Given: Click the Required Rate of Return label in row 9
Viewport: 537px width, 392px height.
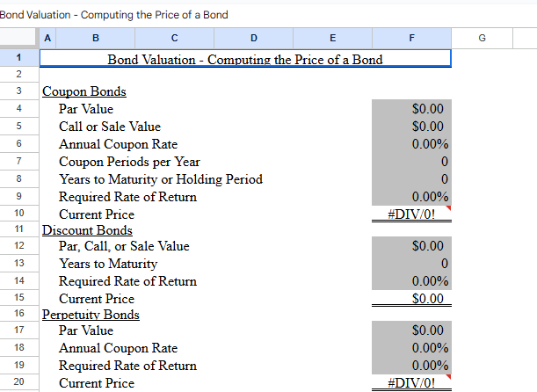Looking at the screenshot, I should tap(127, 197).
